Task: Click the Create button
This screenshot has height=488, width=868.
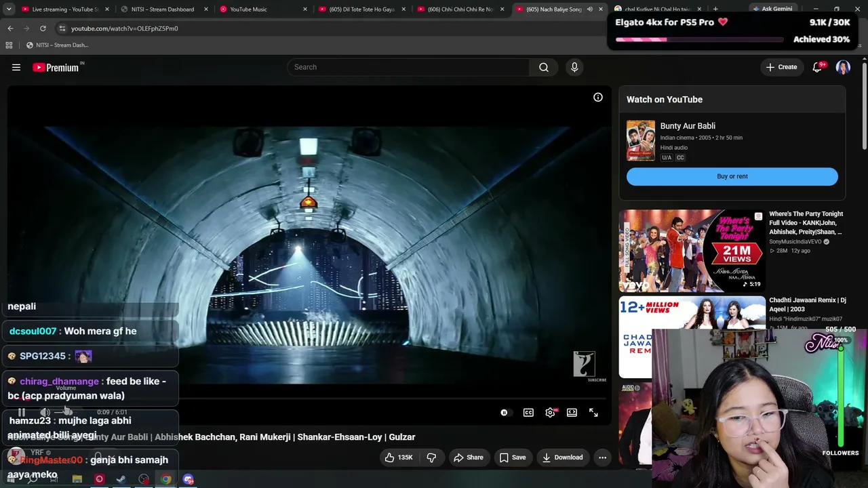Action: [781, 67]
